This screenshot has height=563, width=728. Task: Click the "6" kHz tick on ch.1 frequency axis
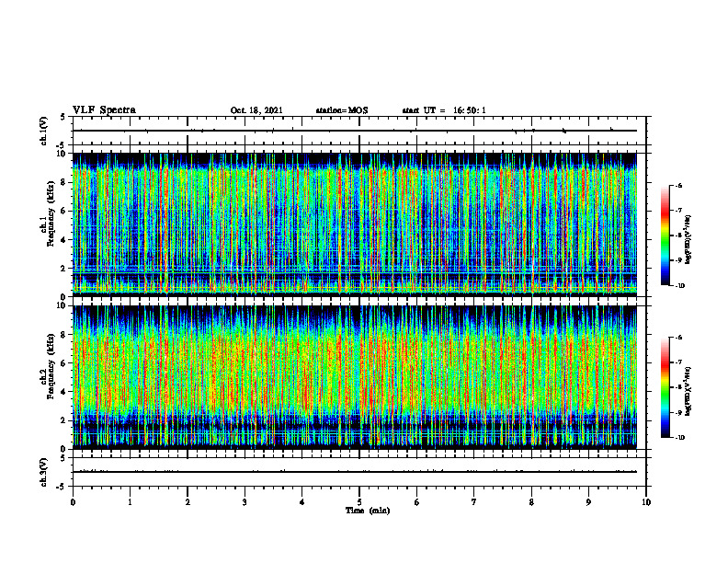pos(63,211)
